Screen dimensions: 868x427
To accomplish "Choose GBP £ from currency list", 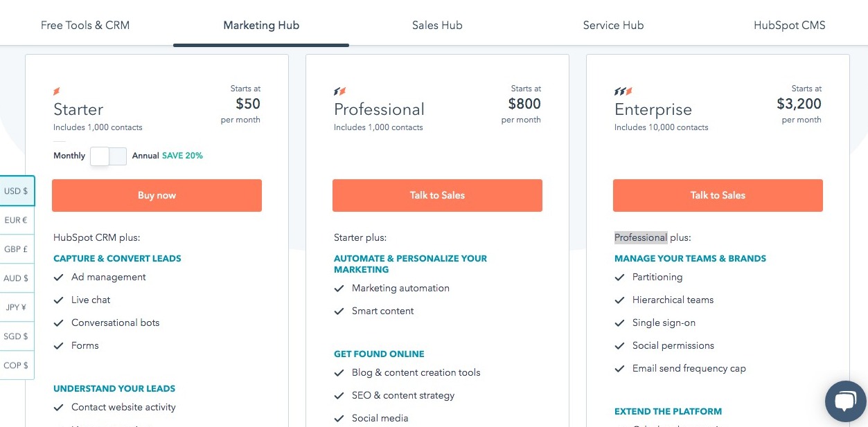I will 17,249.
